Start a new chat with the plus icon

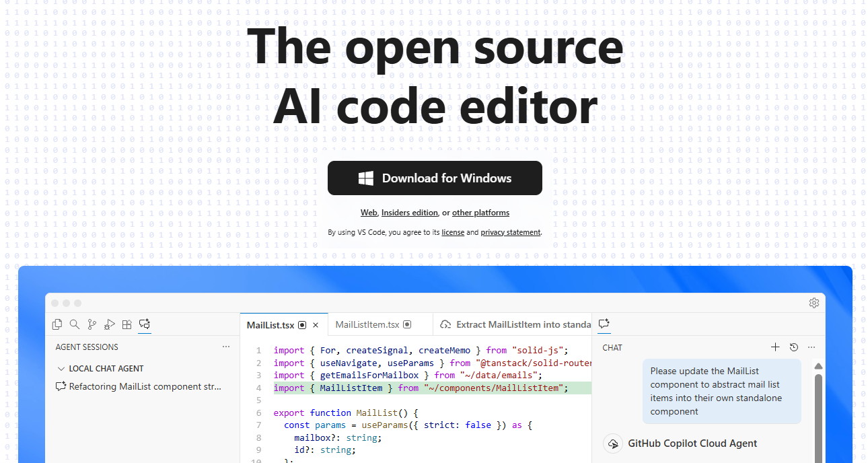coord(775,347)
